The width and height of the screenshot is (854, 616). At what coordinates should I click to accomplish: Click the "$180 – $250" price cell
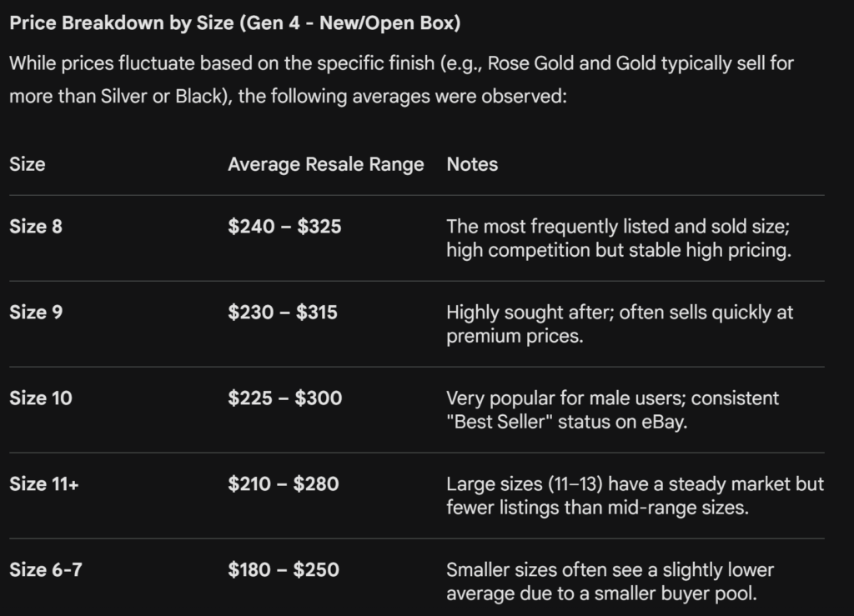click(x=283, y=569)
